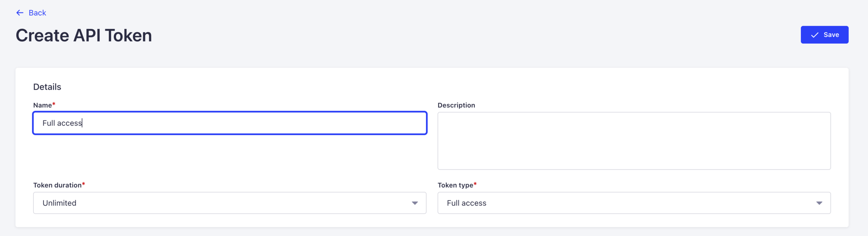The image size is (868, 236).
Task: Click the Back link text
Action: pyautogui.click(x=37, y=13)
